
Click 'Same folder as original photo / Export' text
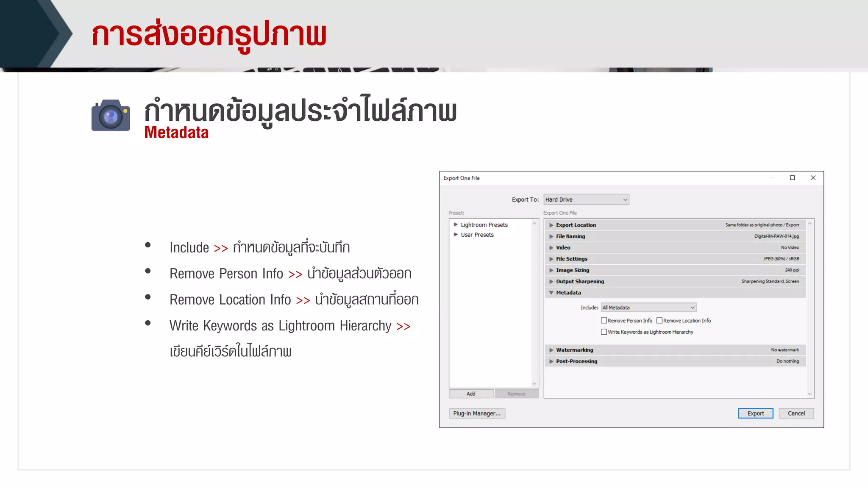tap(762, 225)
